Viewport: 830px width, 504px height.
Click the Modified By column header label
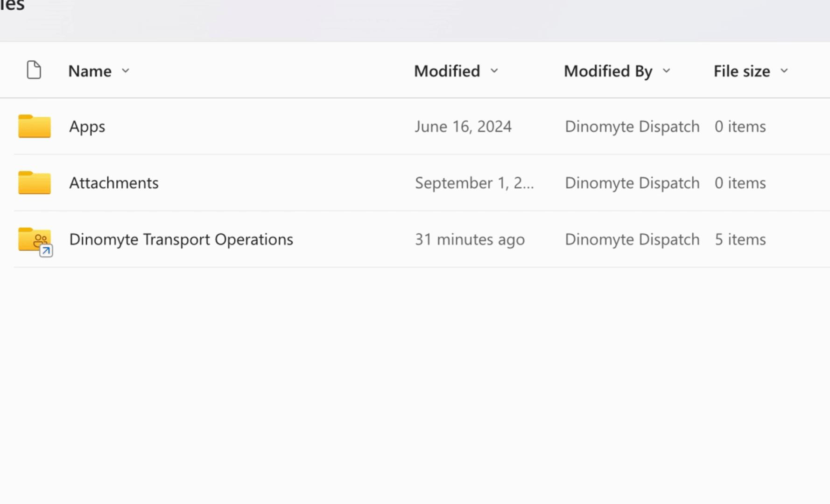coord(608,71)
